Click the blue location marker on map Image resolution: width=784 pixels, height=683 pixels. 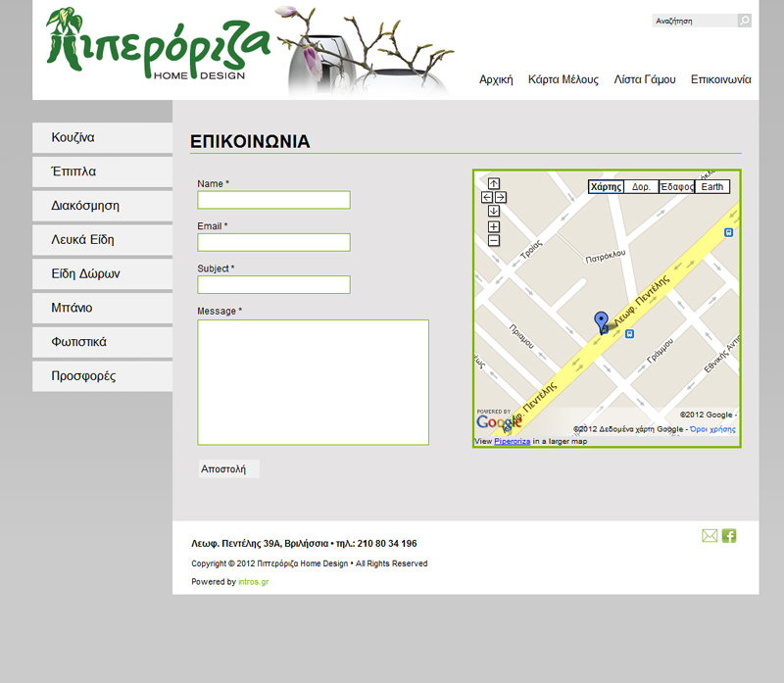coord(602,321)
